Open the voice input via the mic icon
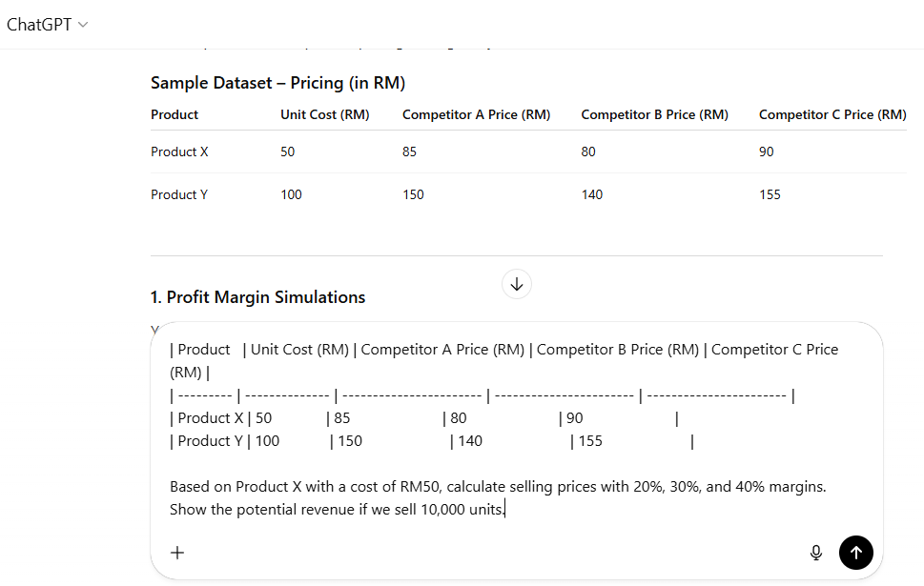The height and width of the screenshot is (586, 924). 816,553
